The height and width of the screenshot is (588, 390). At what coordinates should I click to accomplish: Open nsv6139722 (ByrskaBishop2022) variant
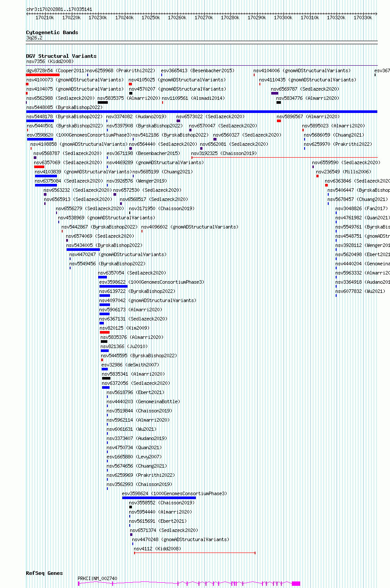138,291
